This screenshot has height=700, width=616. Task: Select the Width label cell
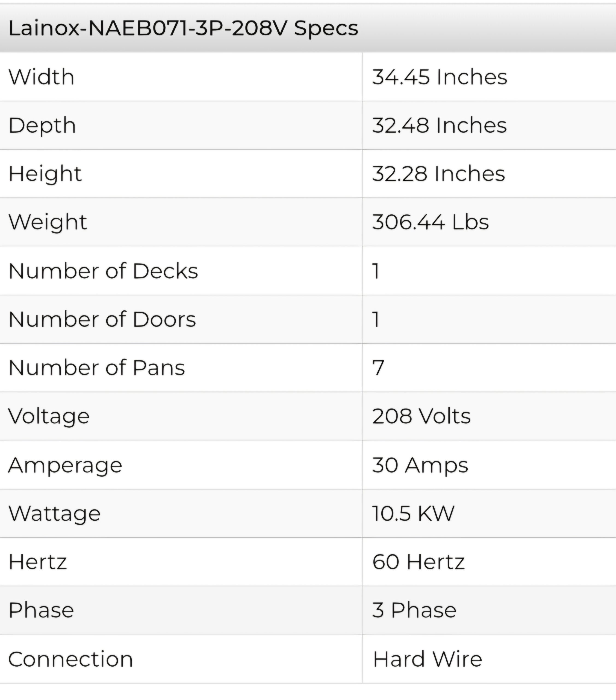coord(42,77)
